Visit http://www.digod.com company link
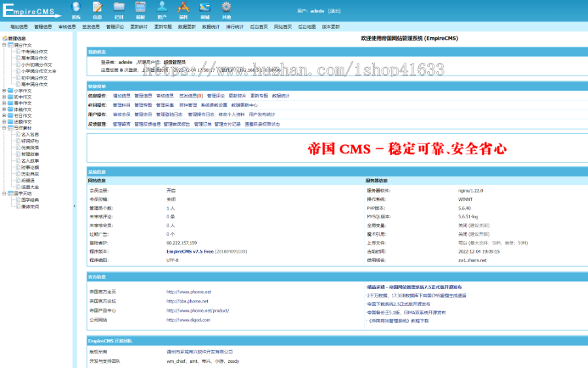The height and width of the screenshot is (368, 588). click(188, 320)
